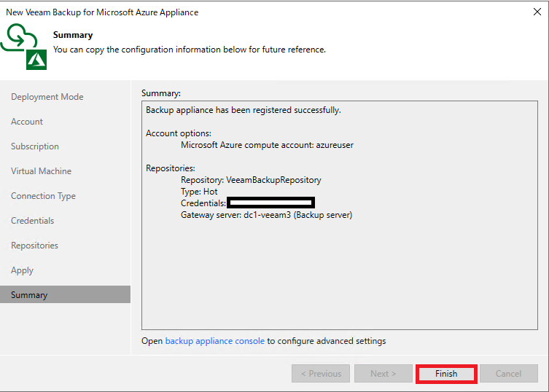Click the 'Account options:' line
549x392 pixels.
click(x=178, y=133)
